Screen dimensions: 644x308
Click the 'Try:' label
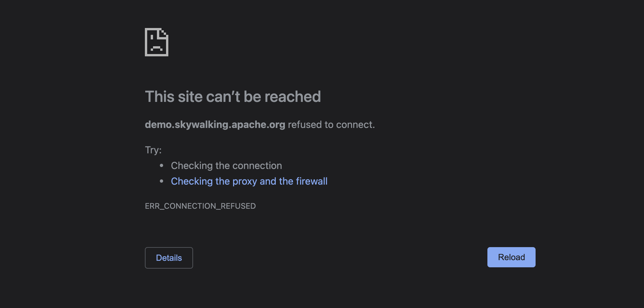point(153,150)
